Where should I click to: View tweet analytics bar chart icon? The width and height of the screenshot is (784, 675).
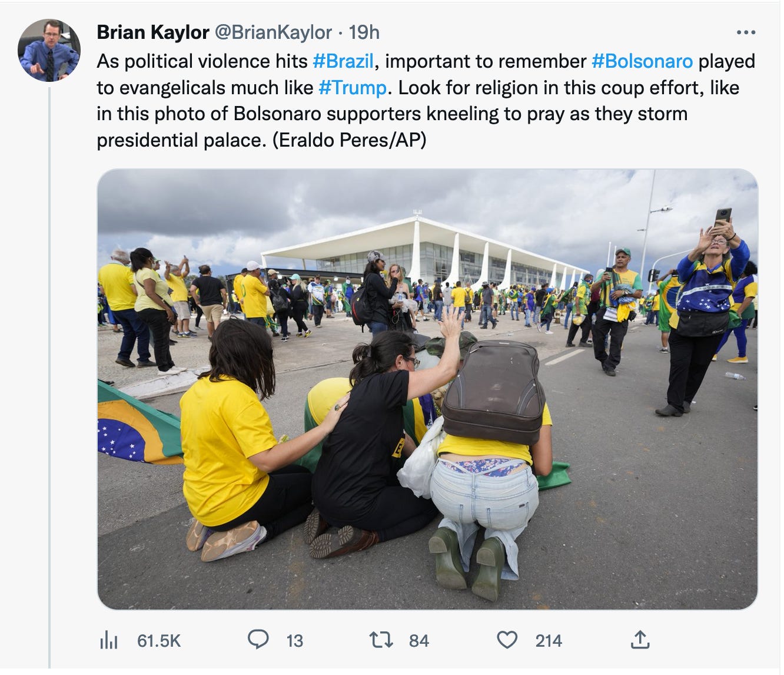pos(109,640)
